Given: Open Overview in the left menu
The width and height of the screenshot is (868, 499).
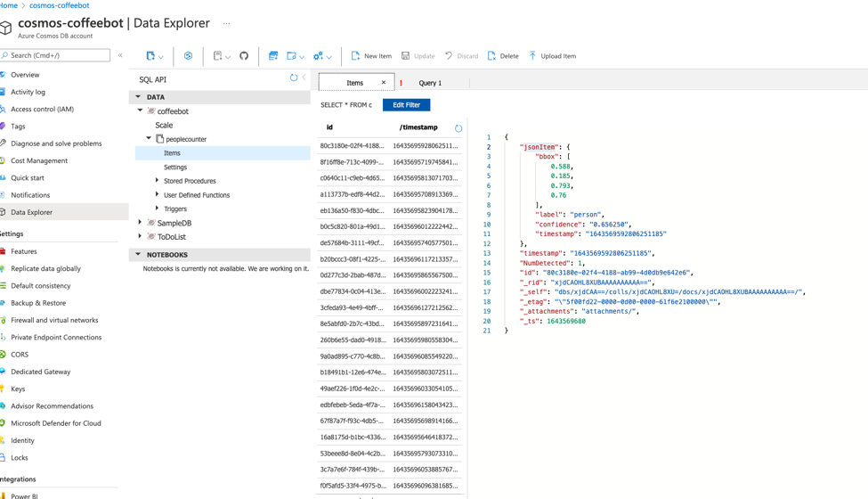Looking at the screenshot, I should coord(25,75).
